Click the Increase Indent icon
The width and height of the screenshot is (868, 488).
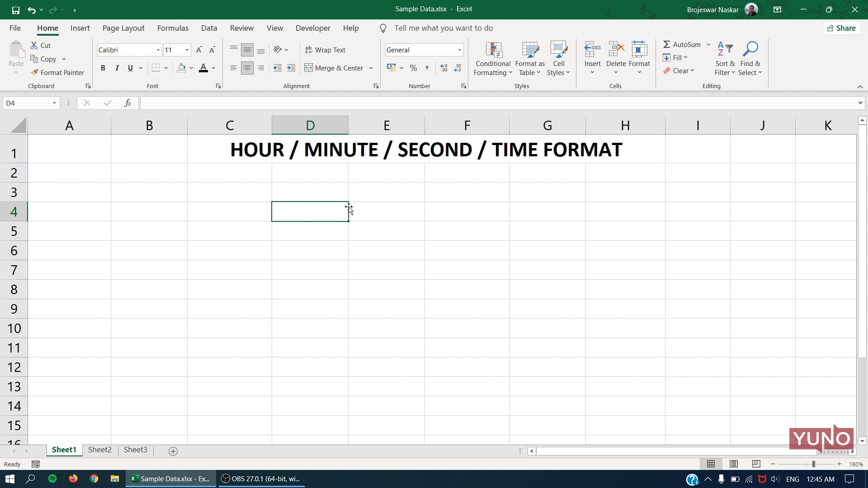point(291,68)
